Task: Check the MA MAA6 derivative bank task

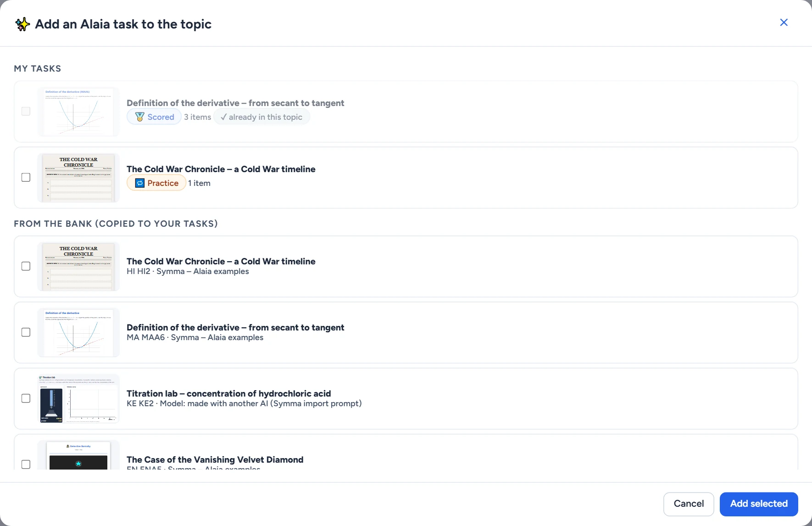Action: tap(26, 332)
